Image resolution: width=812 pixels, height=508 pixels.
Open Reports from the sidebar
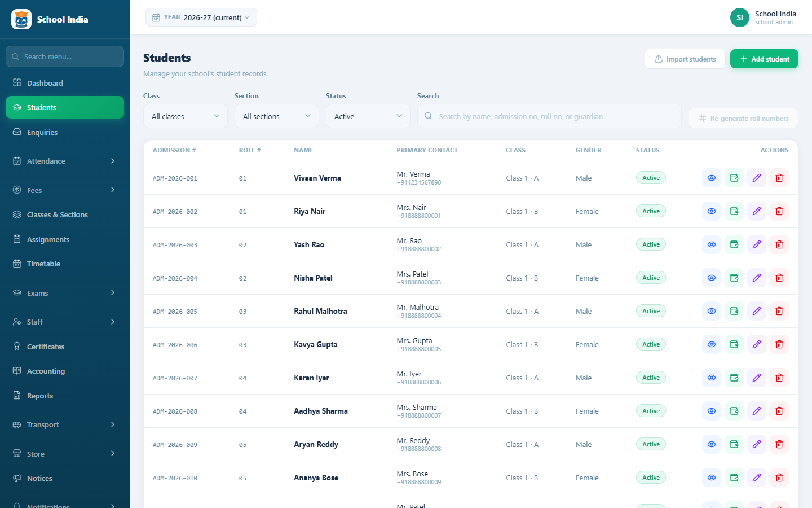[65, 396]
